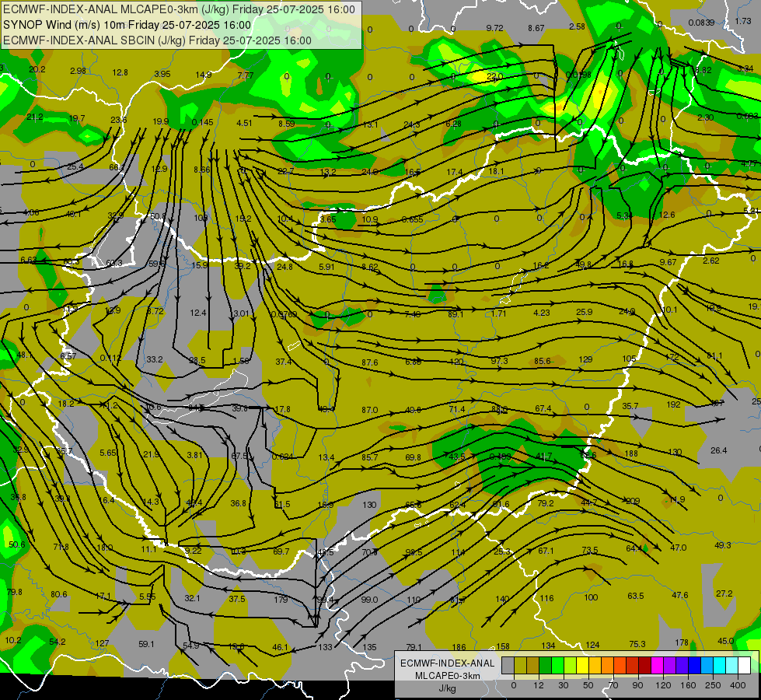761x700 pixels.
Task: Click the map value 105
Action: click(629, 359)
